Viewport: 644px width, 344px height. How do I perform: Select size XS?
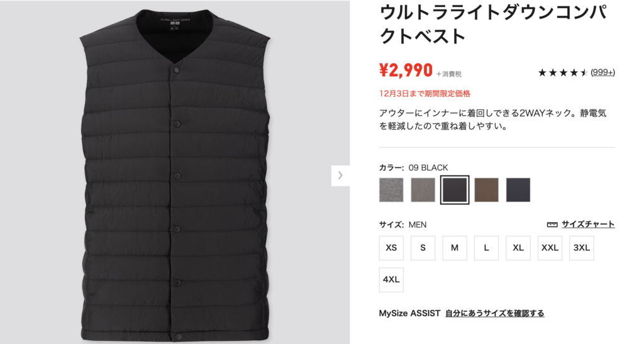(x=391, y=248)
